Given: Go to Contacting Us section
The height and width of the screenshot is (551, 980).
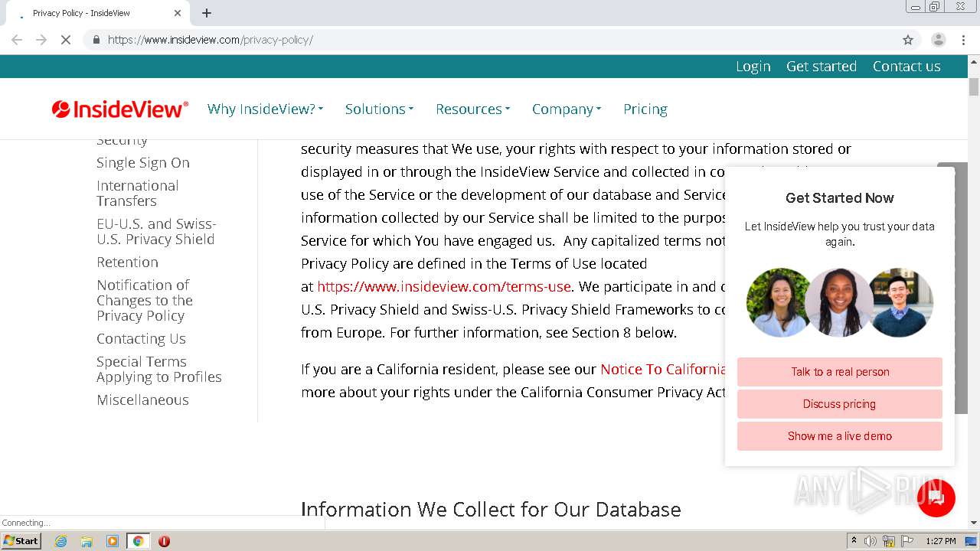Looking at the screenshot, I should point(141,339).
